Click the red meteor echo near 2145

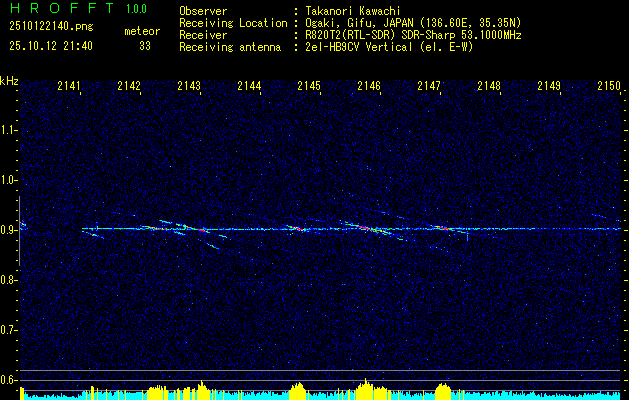tap(298, 229)
